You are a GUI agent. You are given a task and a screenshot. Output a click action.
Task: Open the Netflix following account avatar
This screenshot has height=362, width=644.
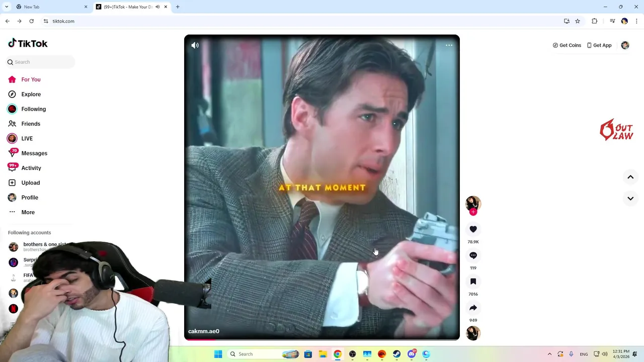[14, 308]
